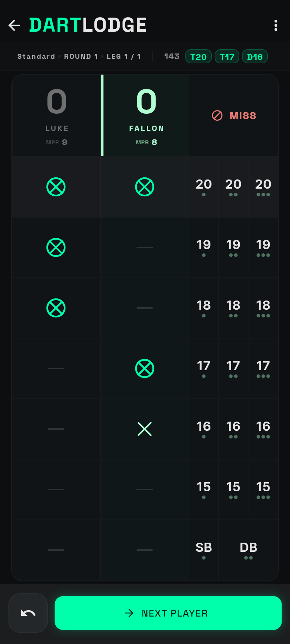This screenshot has width=290, height=644.
Task: Select the T20 checkout suggestion chip
Action: pos(198,57)
